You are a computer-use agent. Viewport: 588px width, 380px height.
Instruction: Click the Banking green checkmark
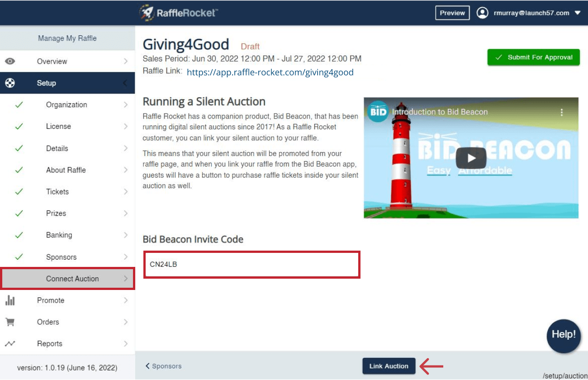point(19,235)
